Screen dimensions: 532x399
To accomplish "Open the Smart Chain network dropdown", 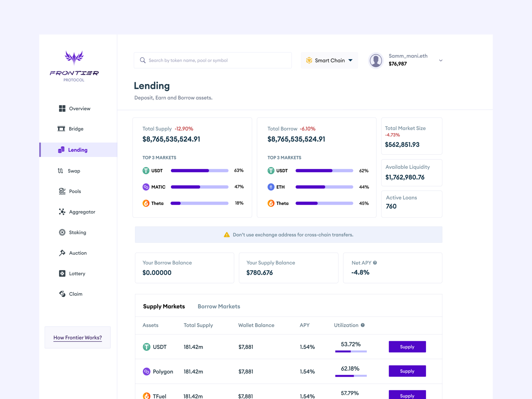I will click(x=329, y=60).
